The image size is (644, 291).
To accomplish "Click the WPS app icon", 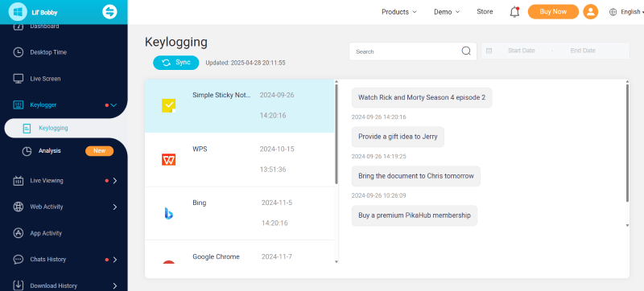I will pos(168,159).
